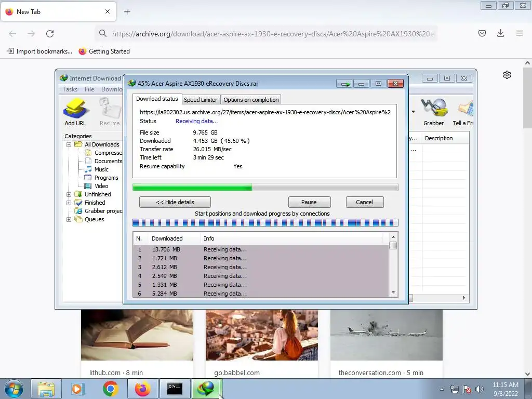Open the Action Center flag tray icon
The width and height of the screenshot is (532, 399).
467,389
